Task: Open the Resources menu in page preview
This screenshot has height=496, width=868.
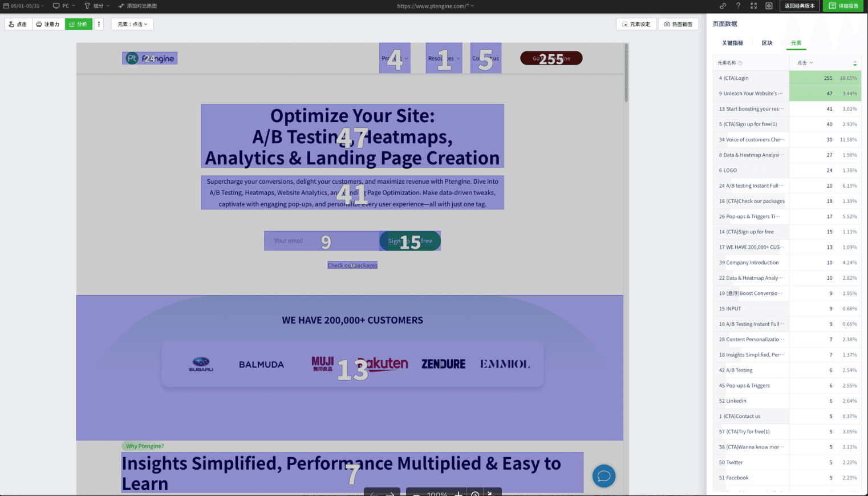Action: [444, 58]
